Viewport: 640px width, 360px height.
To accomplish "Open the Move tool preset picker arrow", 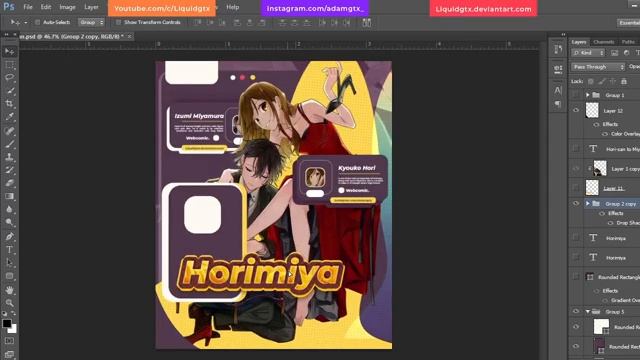I will (26, 22).
